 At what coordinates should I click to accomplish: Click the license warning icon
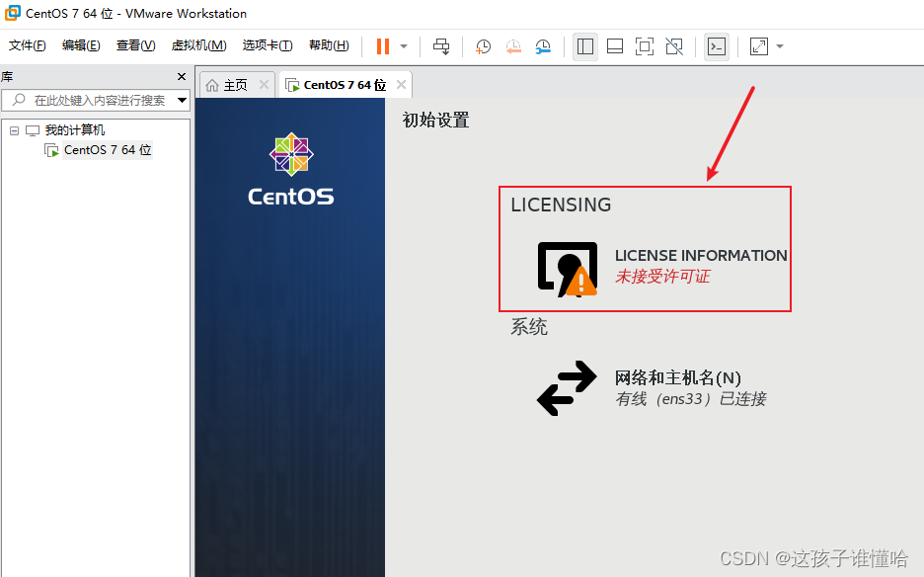pyautogui.click(x=568, y=269)
